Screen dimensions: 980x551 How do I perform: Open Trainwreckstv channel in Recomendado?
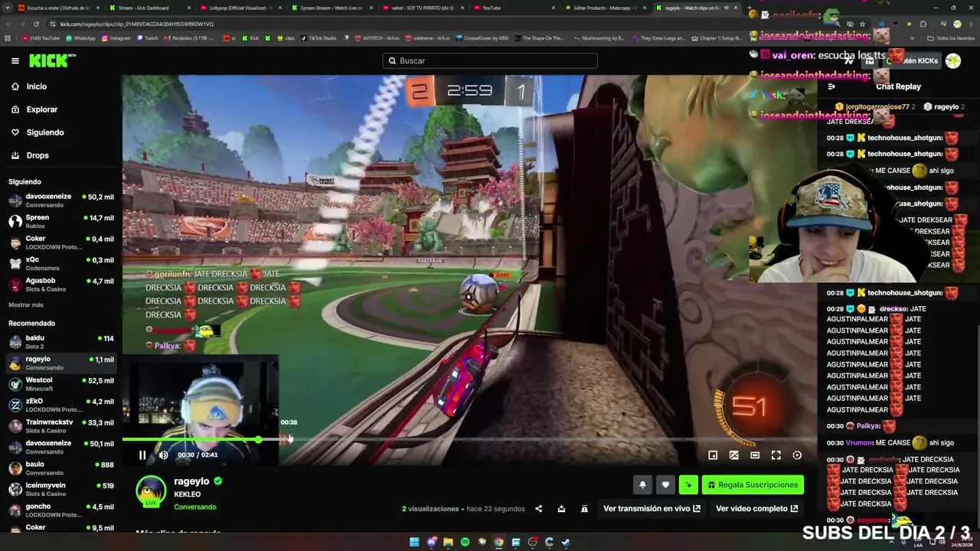[61, 426]
